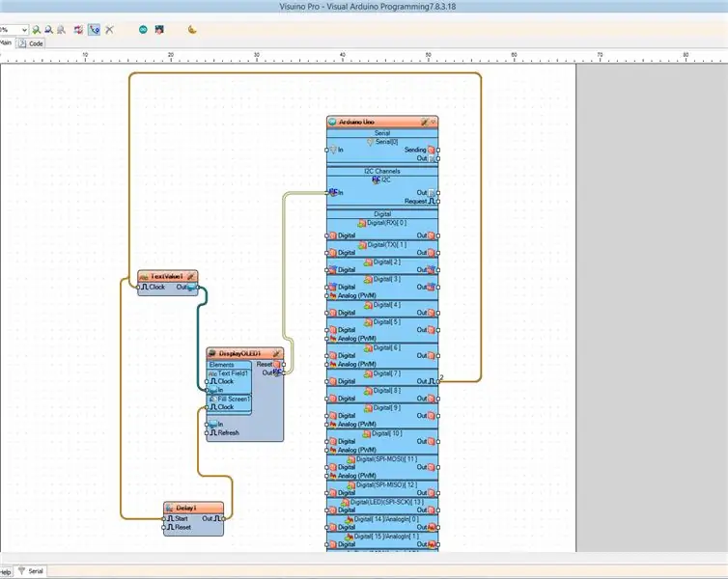The height and width of the screenshot is (579, 728).
Task: Click the Reset pin of Delay1
Action: (164, 528)
